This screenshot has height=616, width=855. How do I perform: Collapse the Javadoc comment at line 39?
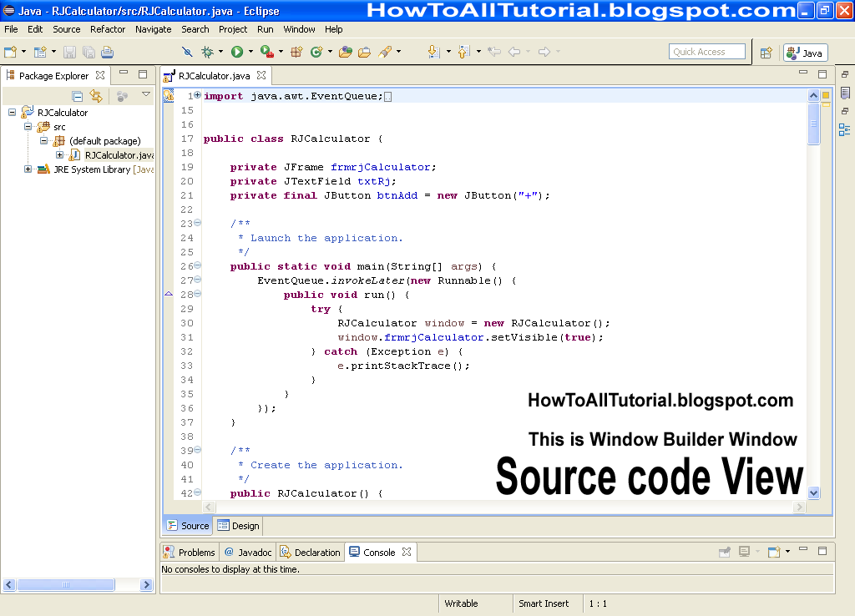coord(197,450)
